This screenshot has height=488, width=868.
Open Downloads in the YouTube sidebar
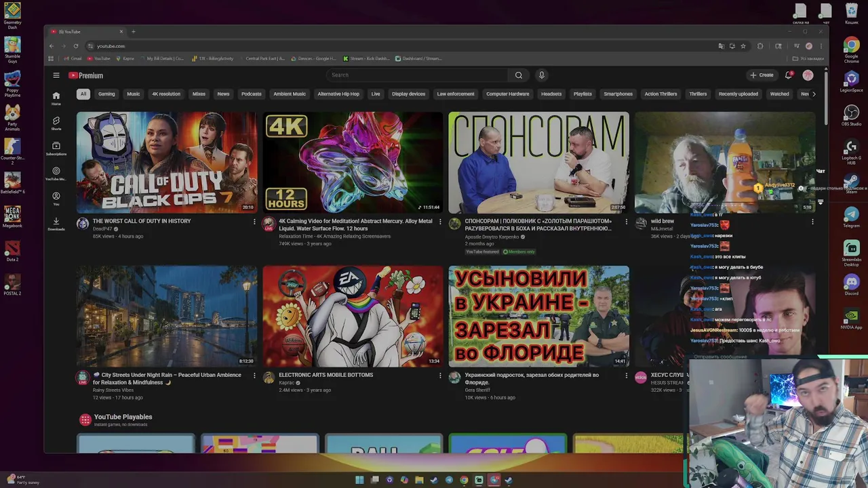(x=56, y=224)
